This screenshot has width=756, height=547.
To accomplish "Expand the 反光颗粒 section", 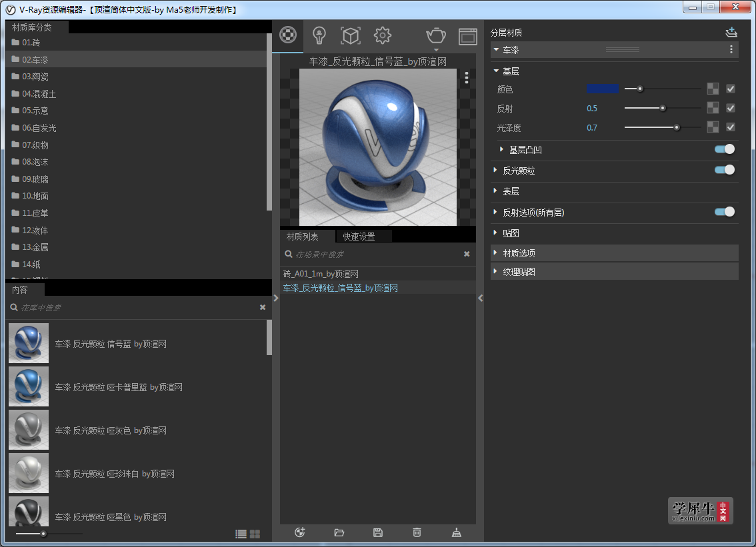I will 495,170.
